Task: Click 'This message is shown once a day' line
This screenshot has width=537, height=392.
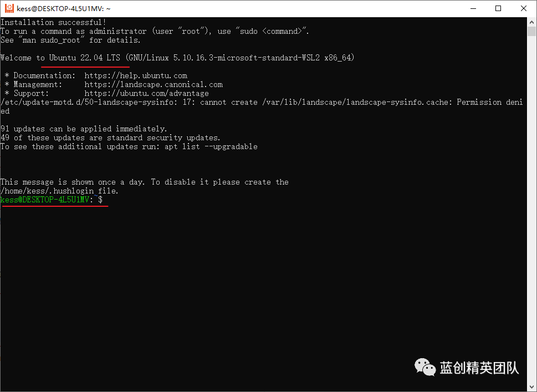Action: tap(145, 182)
